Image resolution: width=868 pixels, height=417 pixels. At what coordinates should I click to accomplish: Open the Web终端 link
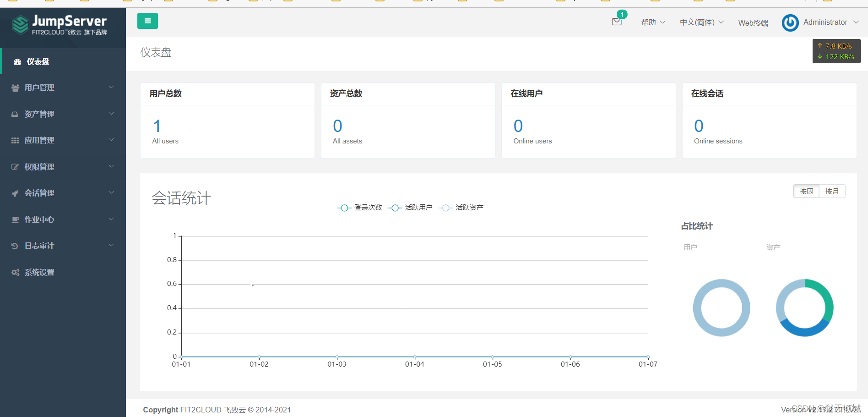click(753, 23)
